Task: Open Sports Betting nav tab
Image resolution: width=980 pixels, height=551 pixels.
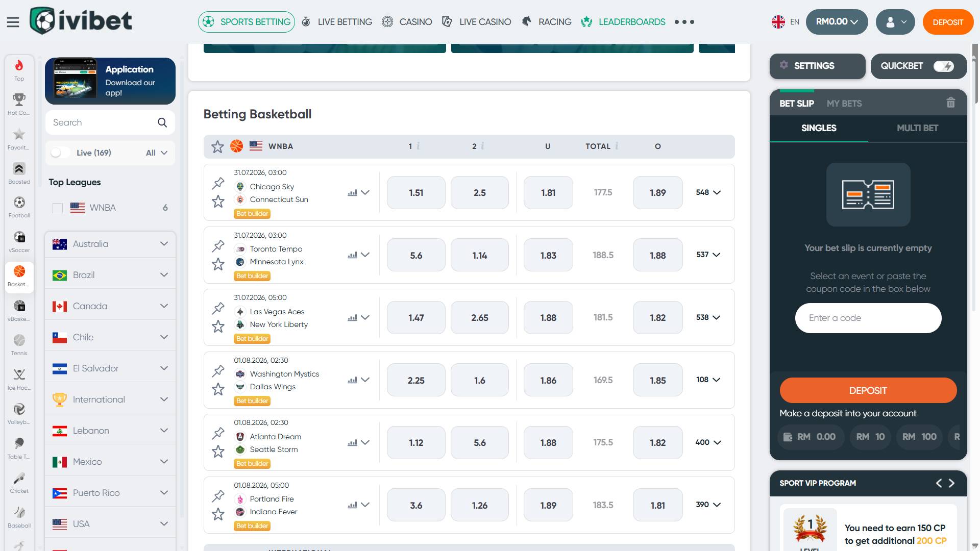Action: pyautogui.click(x=247, y=22)
